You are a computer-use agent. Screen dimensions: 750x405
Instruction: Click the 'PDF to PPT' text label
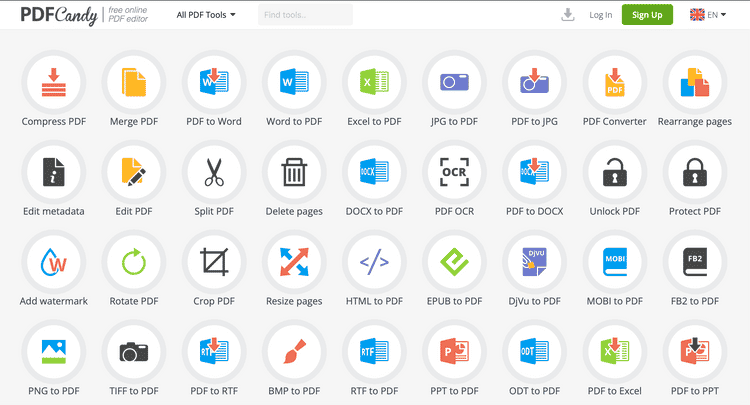695,391
